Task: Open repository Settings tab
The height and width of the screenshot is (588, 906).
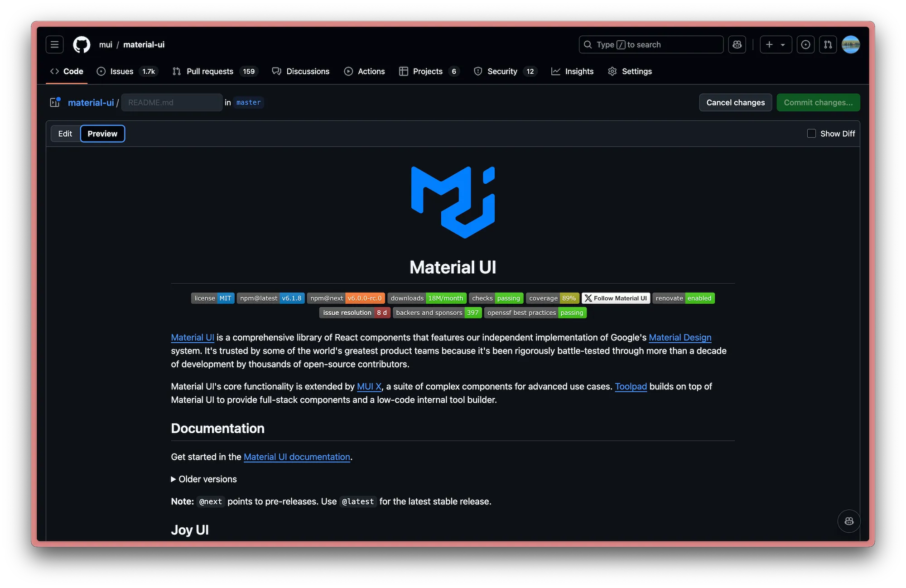Action: coord(630,72)
